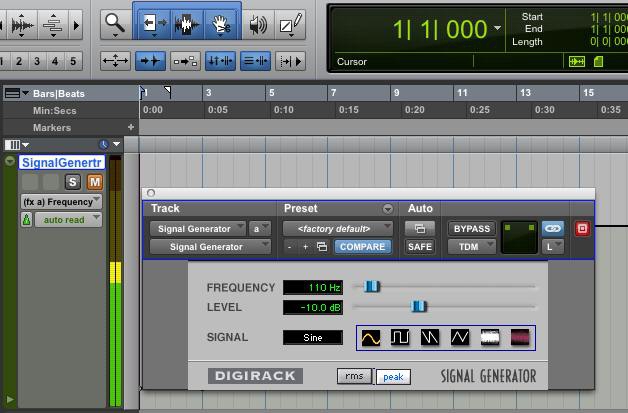Select Sawtooth waveform icon
Viewport: 628px width, 413px height.
430,338
